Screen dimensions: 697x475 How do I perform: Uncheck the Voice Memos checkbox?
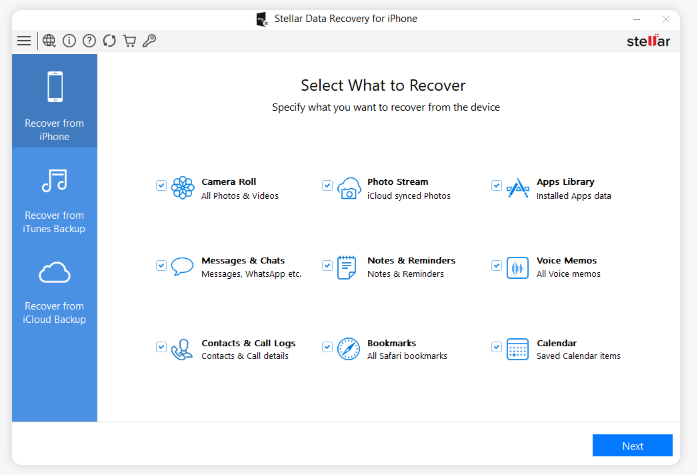[x=497, y=265]
